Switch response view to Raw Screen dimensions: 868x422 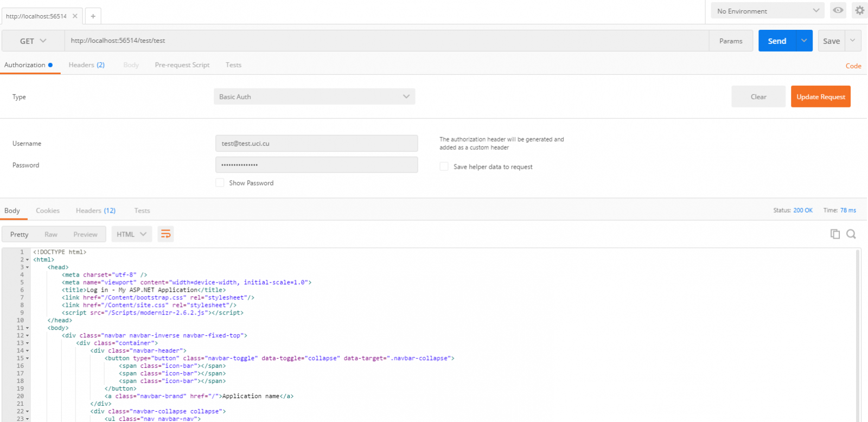(x=51, y=234)
